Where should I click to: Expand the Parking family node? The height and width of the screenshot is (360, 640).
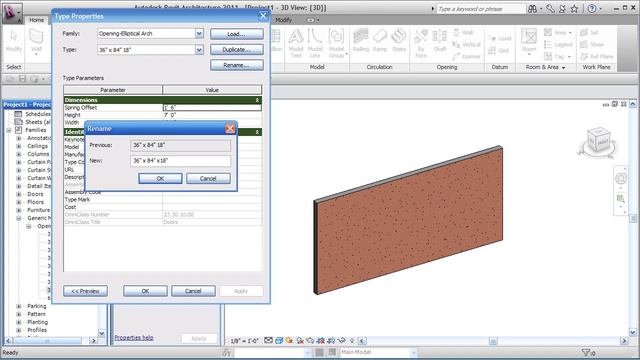18,306
